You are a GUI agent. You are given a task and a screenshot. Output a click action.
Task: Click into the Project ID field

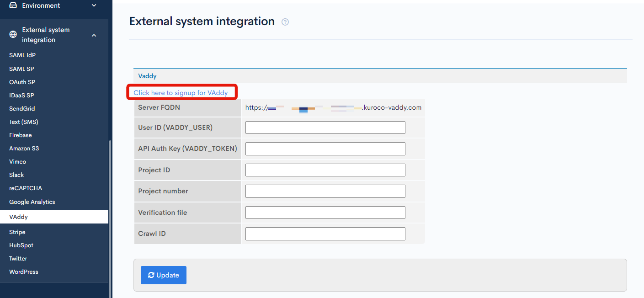[325, 170]
